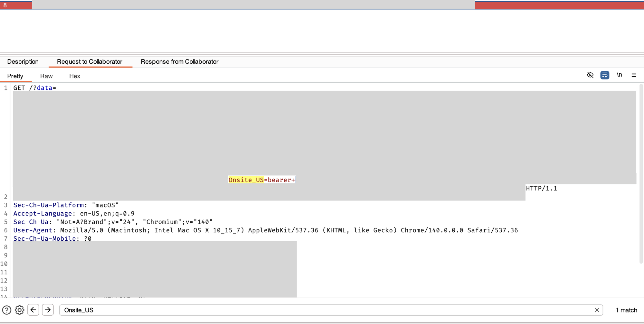
Task: Switch to the Raw view
Action: pos(46,76)
